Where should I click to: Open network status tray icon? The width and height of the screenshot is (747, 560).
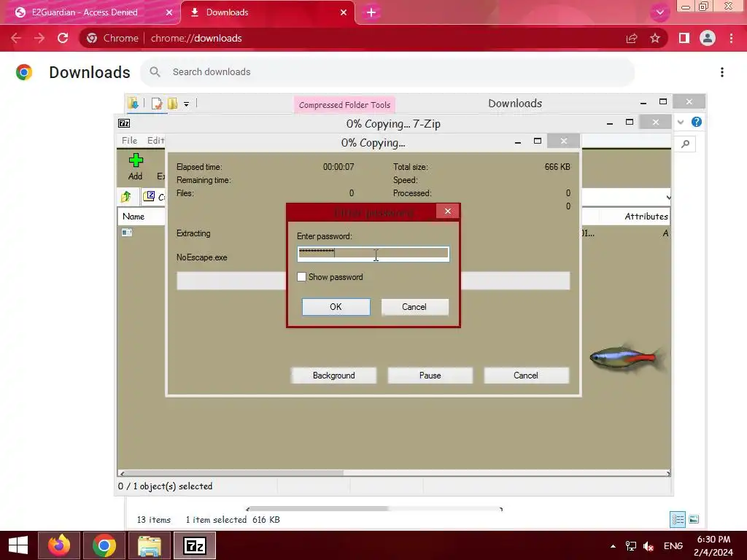tap(631, 546)
